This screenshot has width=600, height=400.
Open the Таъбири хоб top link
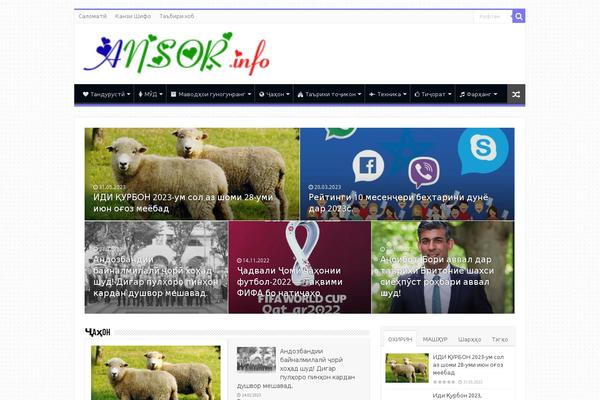[177, 16]
